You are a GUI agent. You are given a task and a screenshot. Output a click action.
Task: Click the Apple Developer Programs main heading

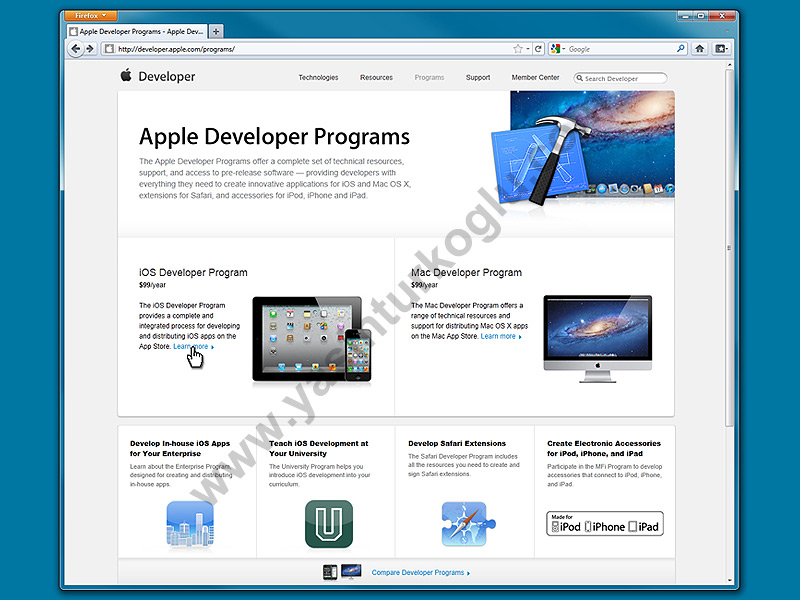point(274,137)
